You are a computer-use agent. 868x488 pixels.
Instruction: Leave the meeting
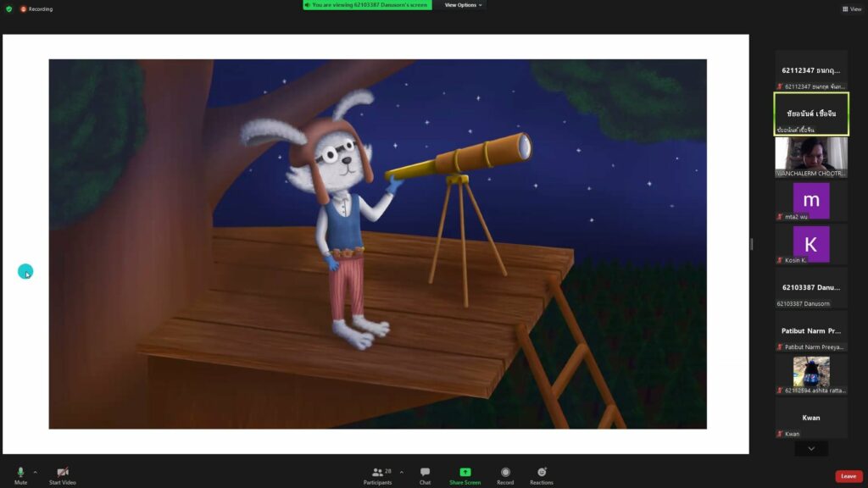coord(847,476)
